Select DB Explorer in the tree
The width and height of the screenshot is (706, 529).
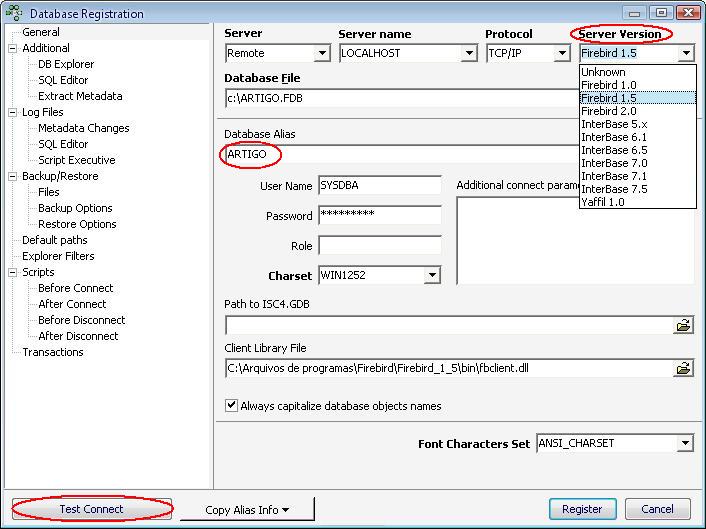click(x=66, y=64)
